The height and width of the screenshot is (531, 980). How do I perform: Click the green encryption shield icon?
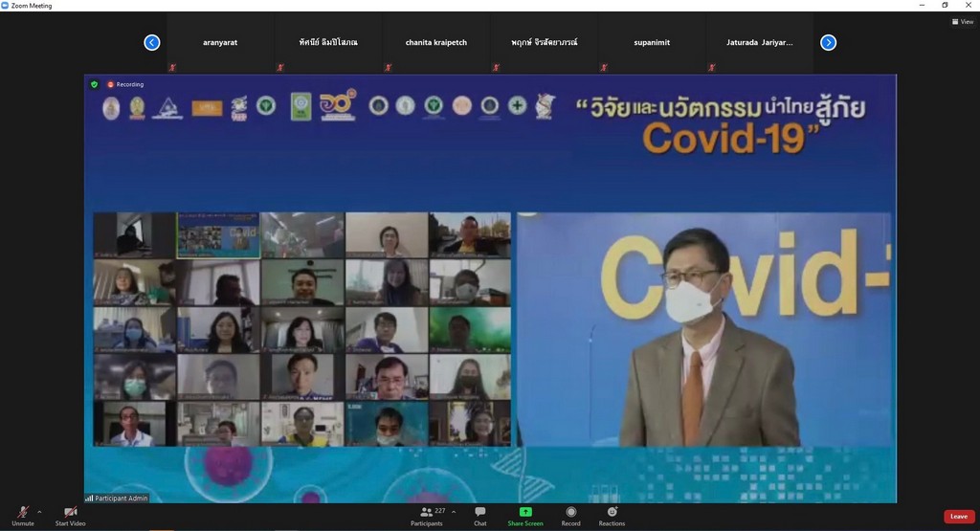pos(94,84)
